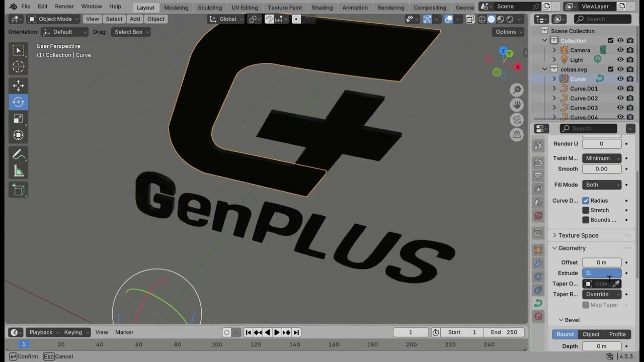The height and width of the screenshot is (362, 644).
Task: Hide the Camera object in viewport
Action: [620, 50]
